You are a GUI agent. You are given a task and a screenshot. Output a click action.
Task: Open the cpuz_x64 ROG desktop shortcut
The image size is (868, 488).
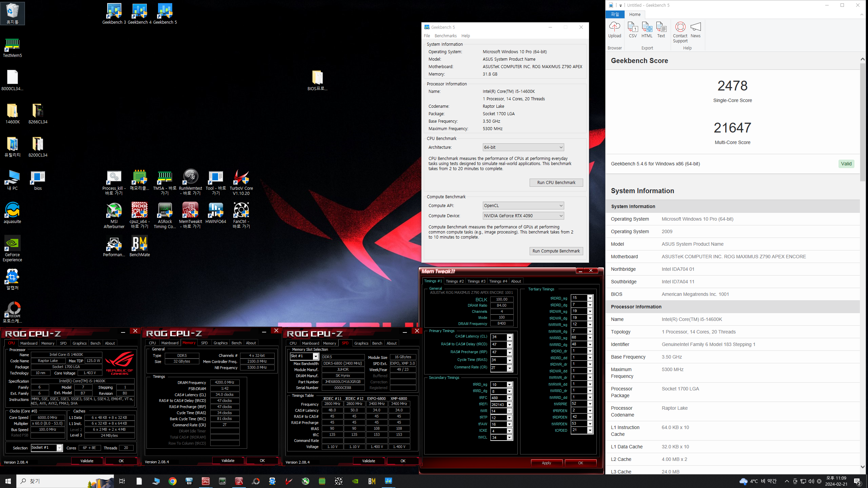click(139, 215)
